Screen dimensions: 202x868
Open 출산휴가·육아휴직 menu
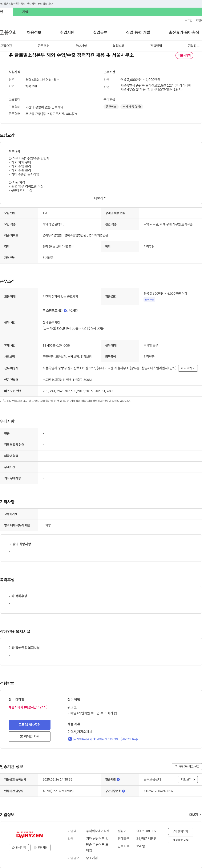click(x=184, y=32)
